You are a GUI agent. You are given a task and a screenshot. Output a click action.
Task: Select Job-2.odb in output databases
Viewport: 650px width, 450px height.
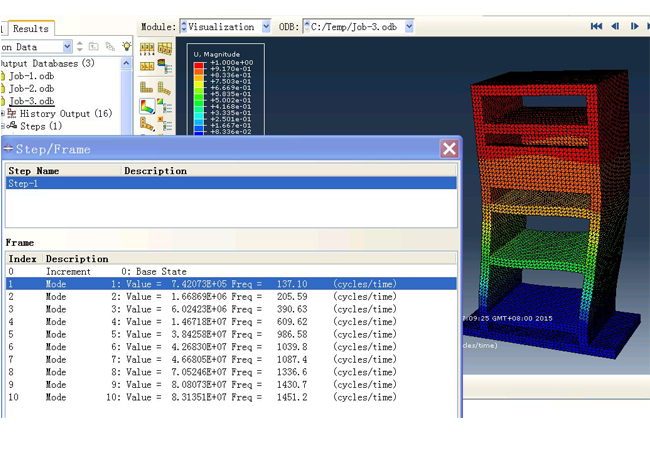(x=32, y=88)
